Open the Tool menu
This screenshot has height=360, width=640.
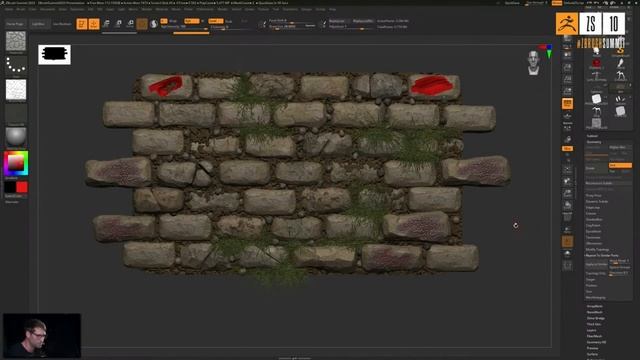[x=276, y=9]
